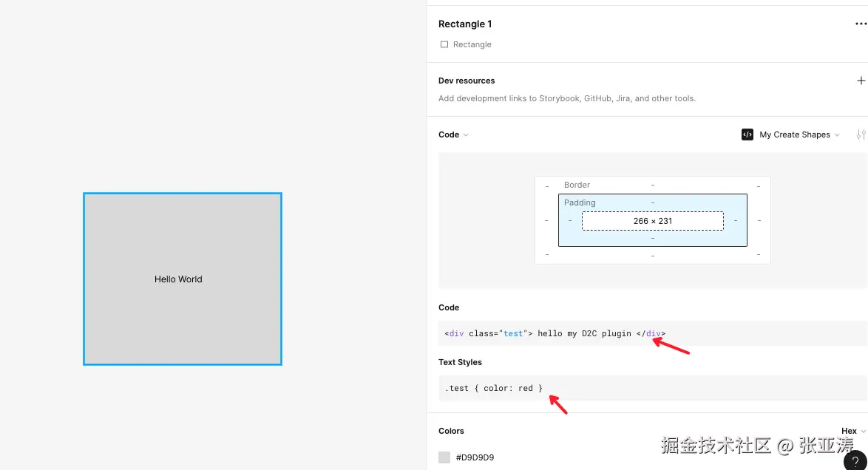Image resolution: width=868 pixels, height=470 pixels.
Task: Change color format from Hex dropdown
Action: pos(853,431)
